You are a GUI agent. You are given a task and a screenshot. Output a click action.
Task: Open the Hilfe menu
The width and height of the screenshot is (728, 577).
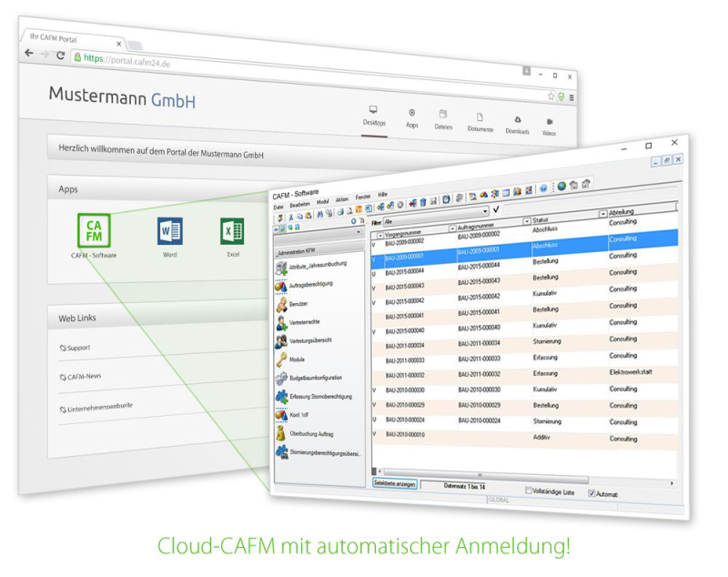[382, 195]
